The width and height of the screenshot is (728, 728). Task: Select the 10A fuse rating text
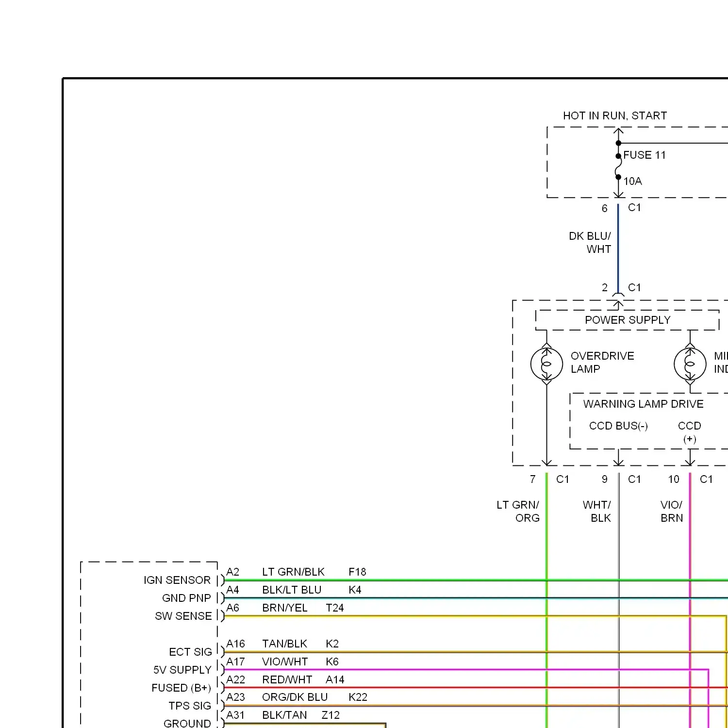click(633, 182)
